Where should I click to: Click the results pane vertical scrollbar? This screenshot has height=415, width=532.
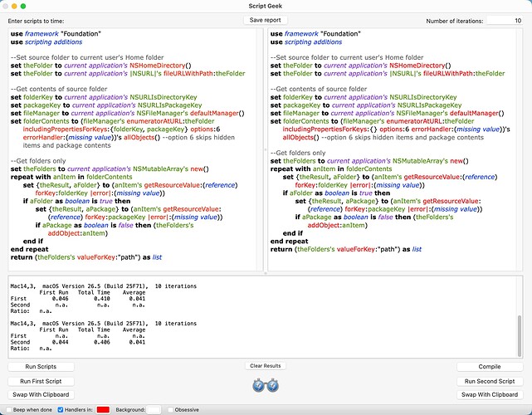520,336
